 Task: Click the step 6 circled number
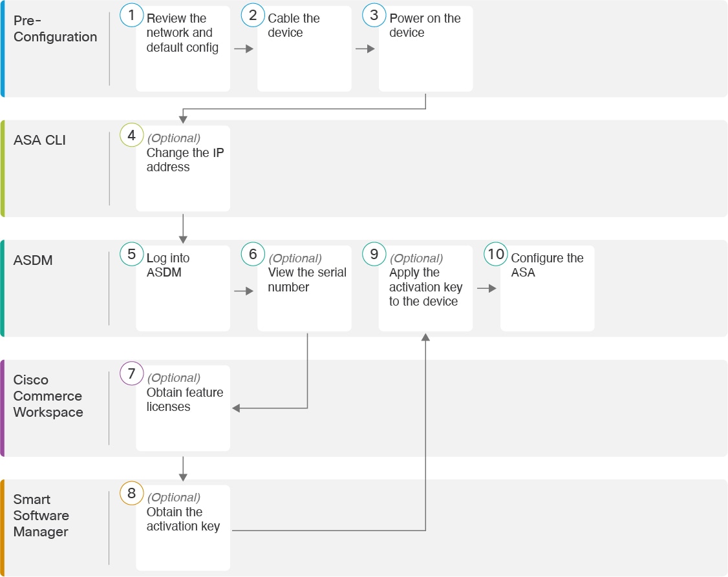click(253, 254)
